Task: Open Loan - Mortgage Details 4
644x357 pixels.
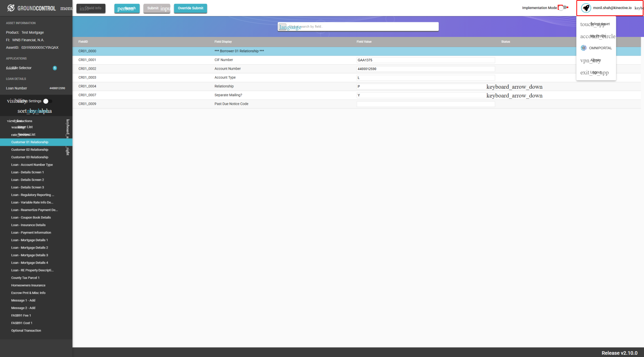Action: pos(29,263)
